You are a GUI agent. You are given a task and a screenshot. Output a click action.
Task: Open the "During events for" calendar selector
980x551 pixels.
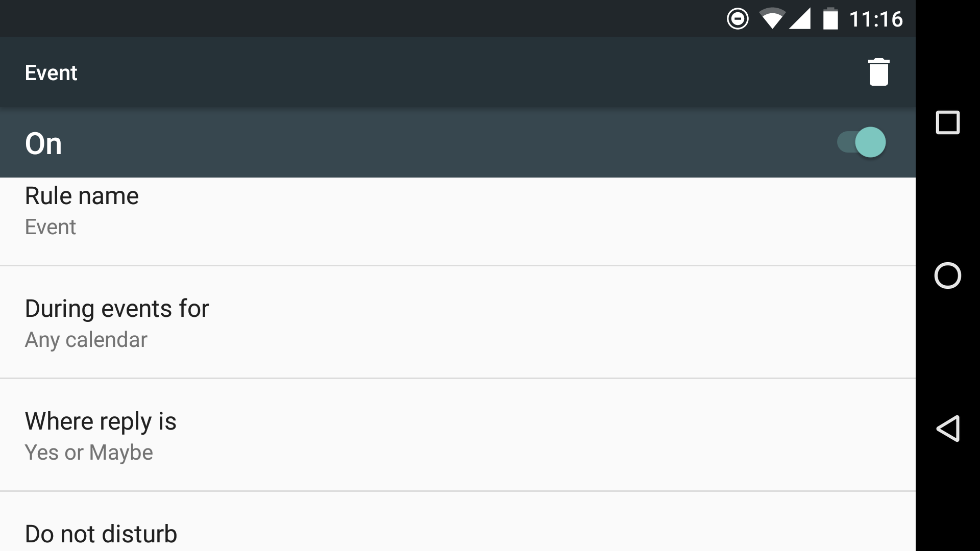117,309
